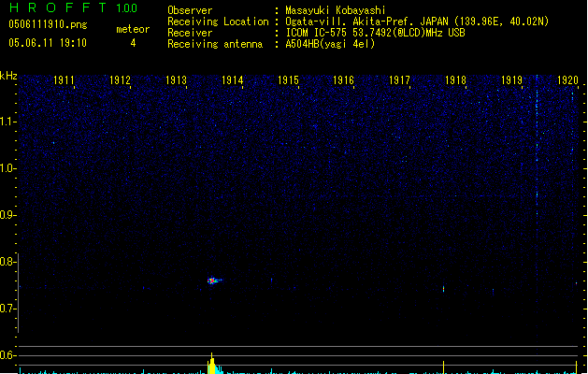588x374 pixels.
Task: Click the 'Receiver' field label
Action: 190,33
